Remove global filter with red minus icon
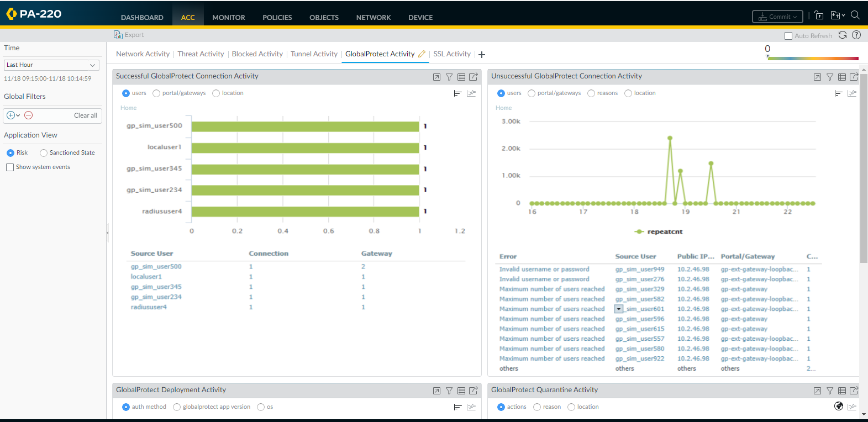868x422 pixels. (x=29, y=115)
